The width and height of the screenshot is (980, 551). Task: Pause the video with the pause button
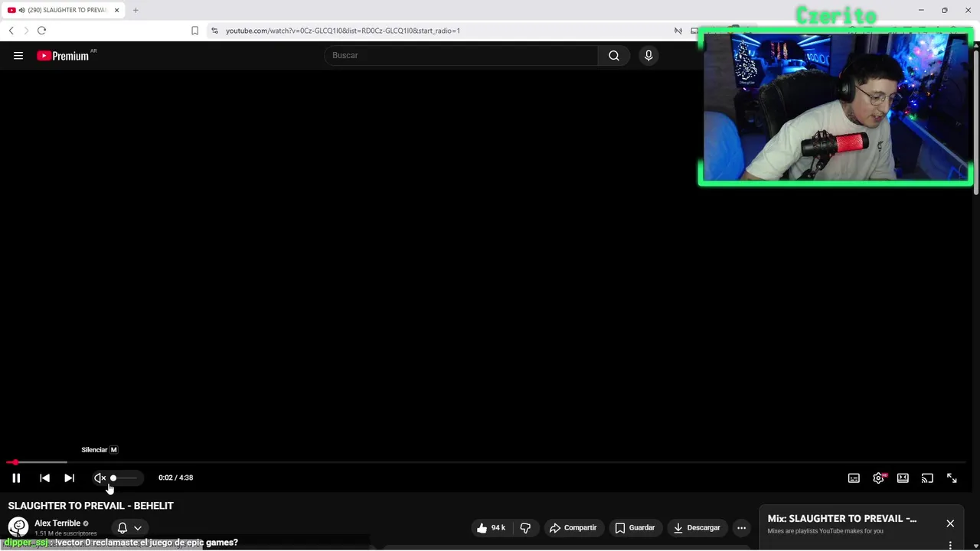click(x=16, y=478)
